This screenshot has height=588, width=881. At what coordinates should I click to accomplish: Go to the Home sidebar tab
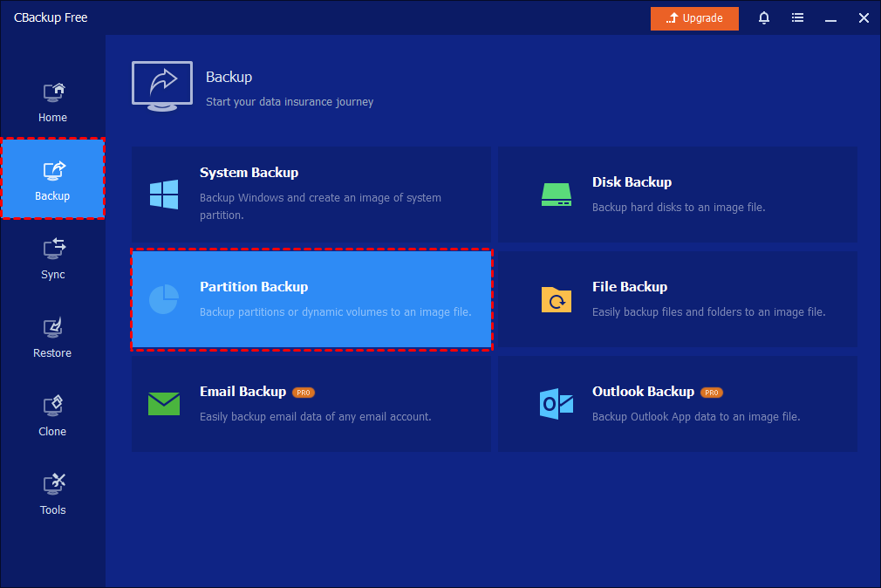coord(52,103)
